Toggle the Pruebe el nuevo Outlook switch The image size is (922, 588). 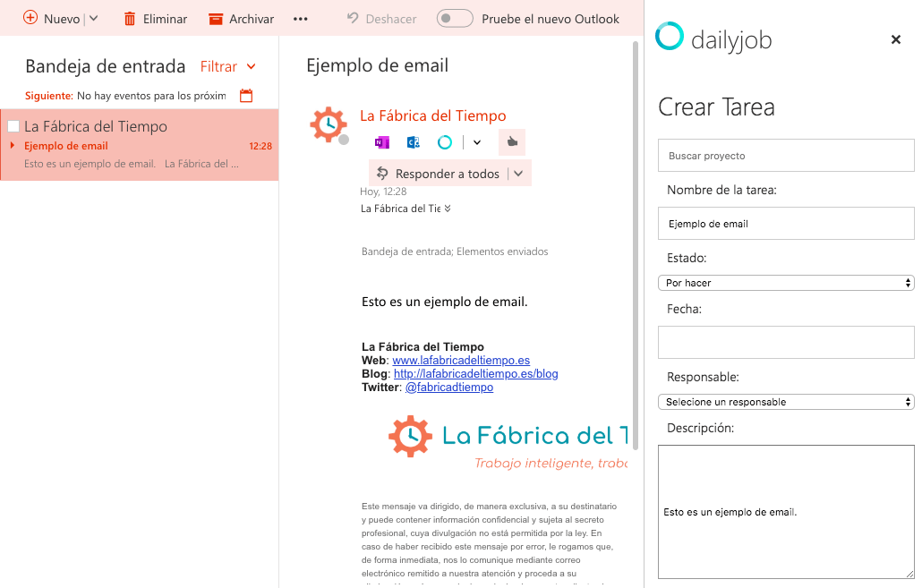(455, 18)
